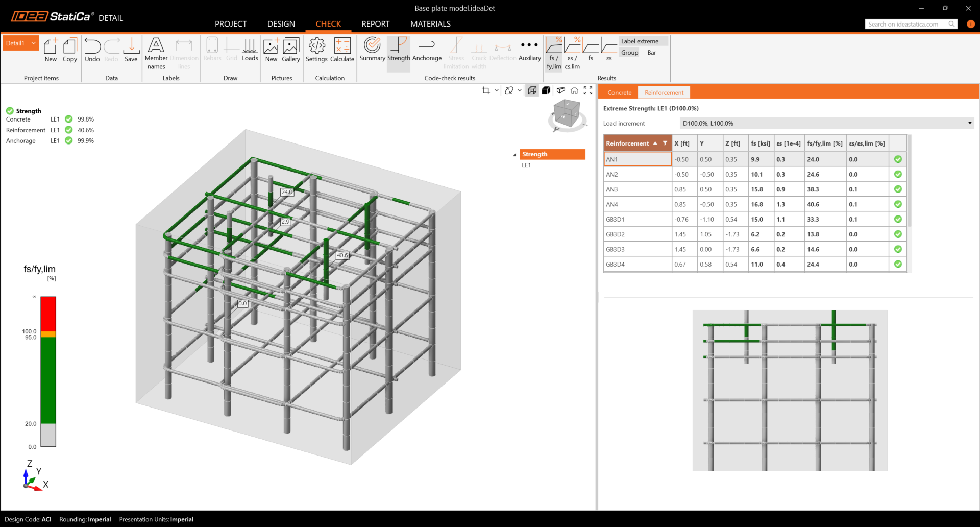The height and width of the screenshot is (527, 980).
Task: Open calculation Settings
Action: [x=316, y=50]
